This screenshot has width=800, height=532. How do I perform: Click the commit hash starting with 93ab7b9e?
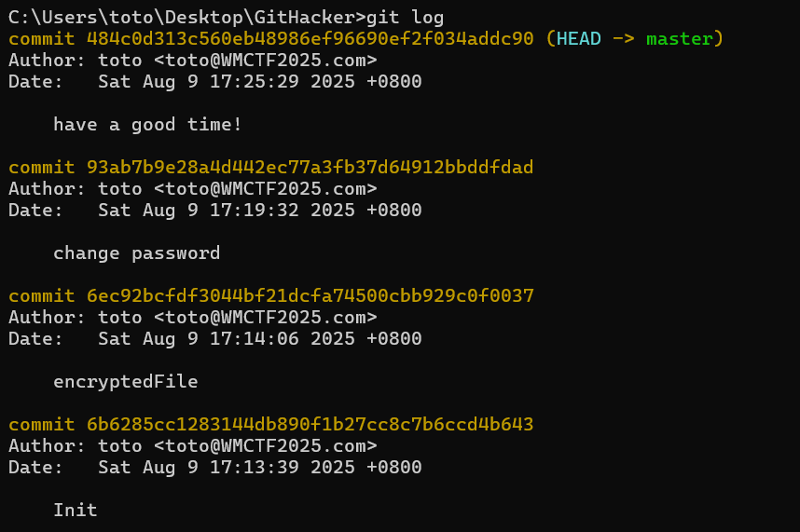pyautogui.click(x=310, y=168)
